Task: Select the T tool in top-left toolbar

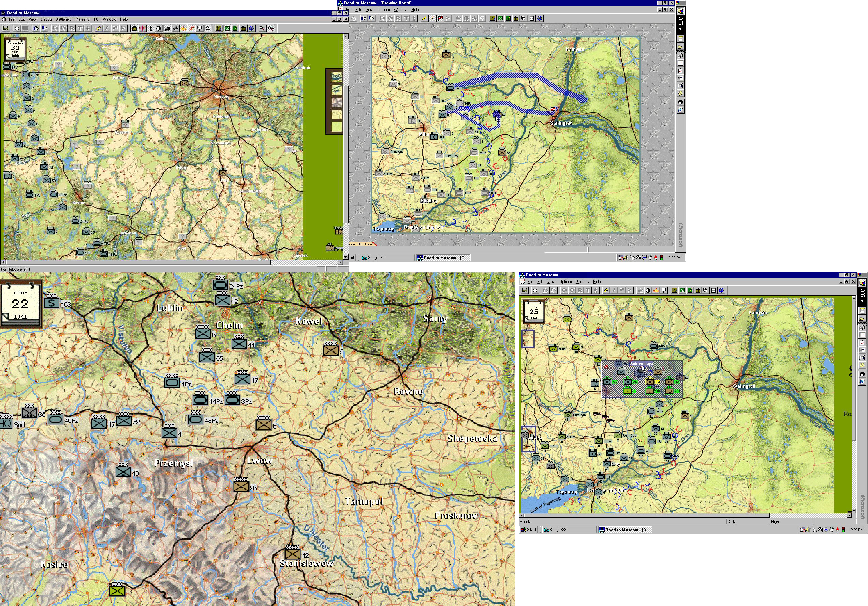Action: coord(80,28)
